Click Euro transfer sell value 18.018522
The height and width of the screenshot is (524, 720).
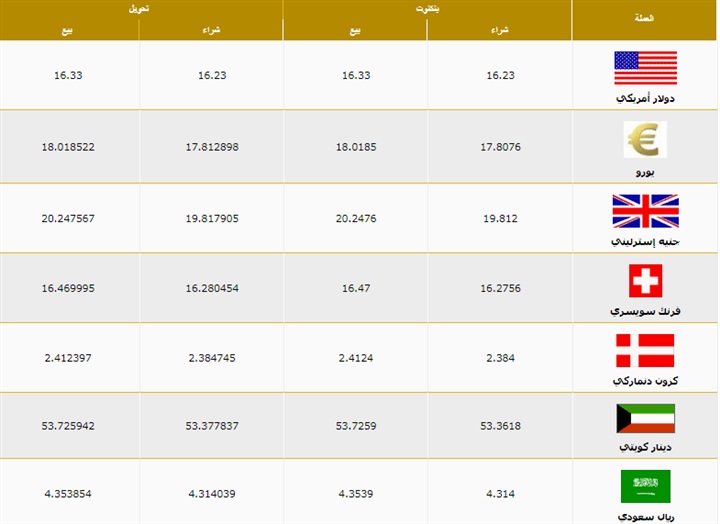coord(67,147)
